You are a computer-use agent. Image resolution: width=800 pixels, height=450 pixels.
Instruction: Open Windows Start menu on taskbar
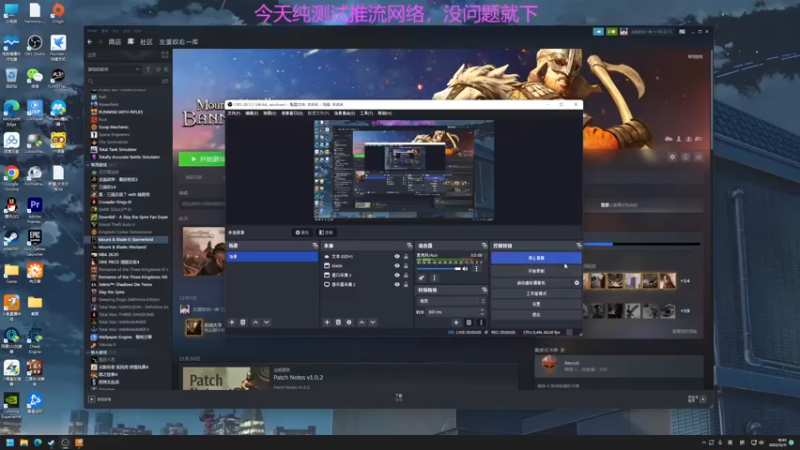(10, 443)
